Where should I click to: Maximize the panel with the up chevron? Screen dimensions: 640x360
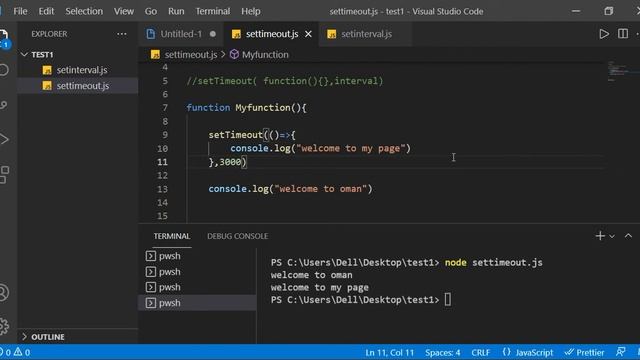click(x=628, y=236)
